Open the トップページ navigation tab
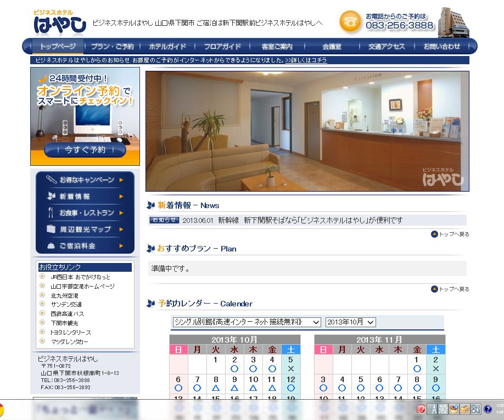This screenshot has height=420, width=504. pyautogui.click(x=58, y=46)
